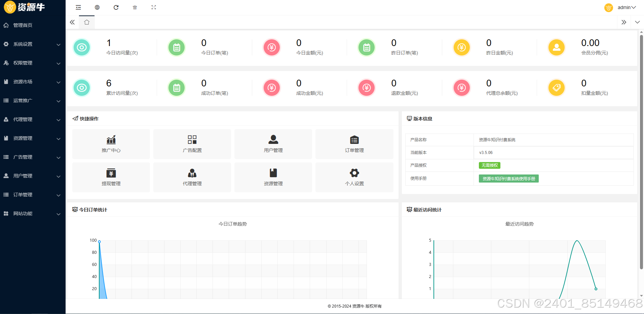
Task: Click the 资源牛 logo
Action: pyautogui.click(x=24, y=7)
